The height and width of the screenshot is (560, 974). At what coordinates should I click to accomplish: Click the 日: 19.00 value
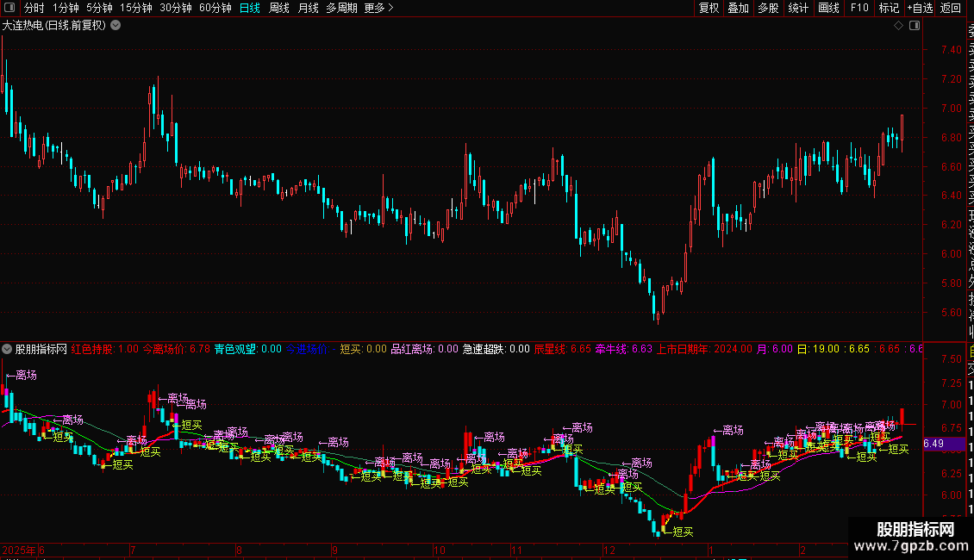(818, 349)
